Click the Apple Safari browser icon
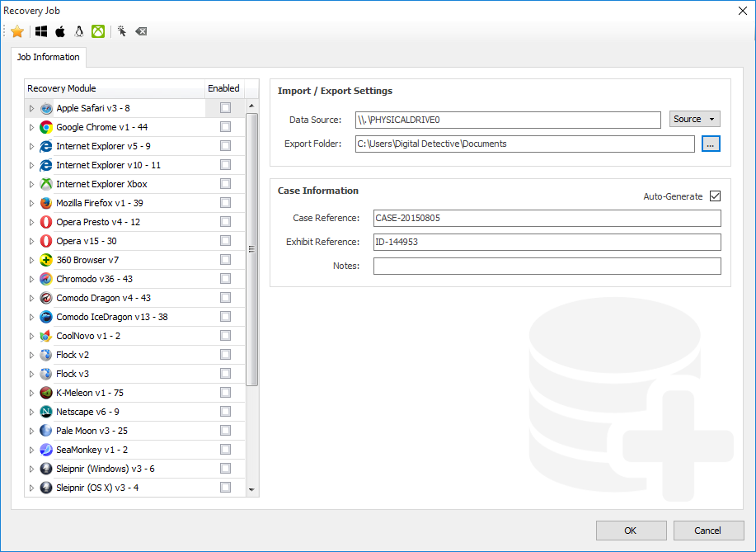 click(x=46, y=108)
